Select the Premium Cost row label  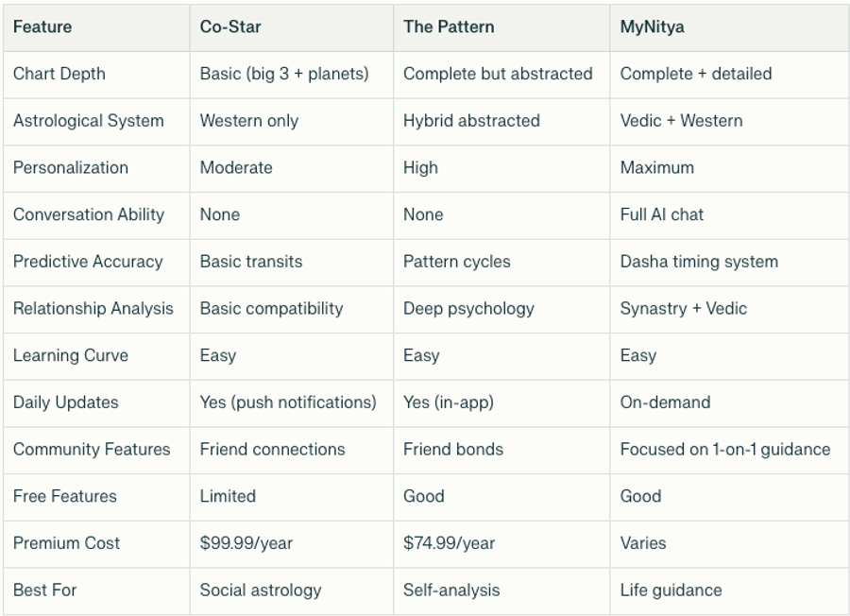click(x=66, y=543)
